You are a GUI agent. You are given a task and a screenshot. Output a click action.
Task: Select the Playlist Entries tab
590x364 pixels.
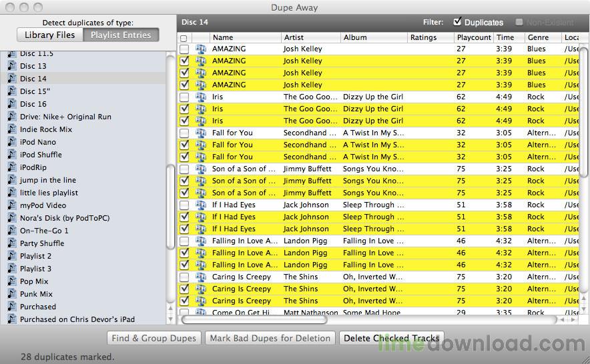(x=121, y=35)
